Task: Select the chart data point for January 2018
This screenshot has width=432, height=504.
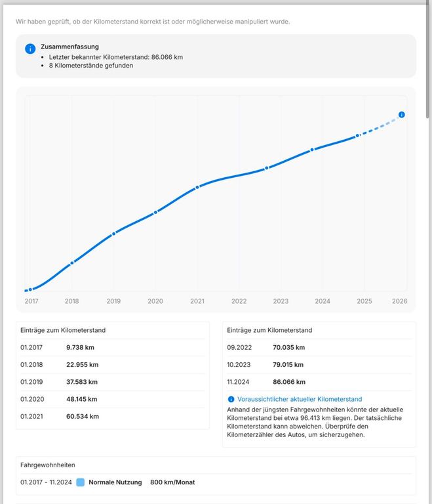Action: (72, 262)
